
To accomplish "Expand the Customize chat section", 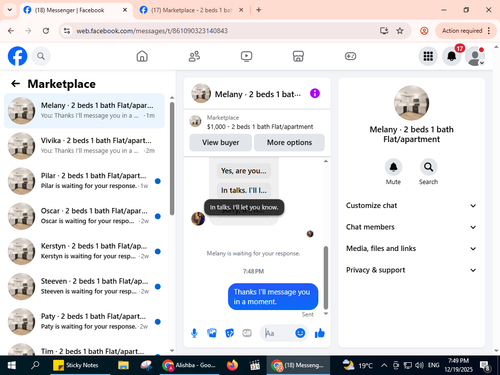I will [411, 205].
